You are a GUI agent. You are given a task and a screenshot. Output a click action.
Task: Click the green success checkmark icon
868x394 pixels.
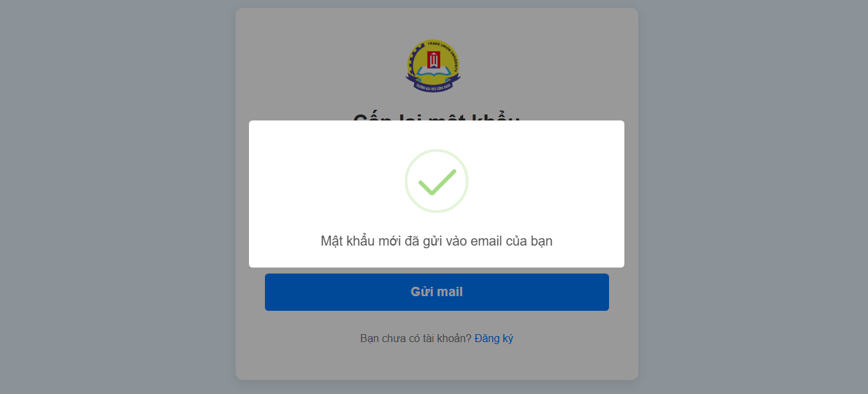[x=437, y=182]
